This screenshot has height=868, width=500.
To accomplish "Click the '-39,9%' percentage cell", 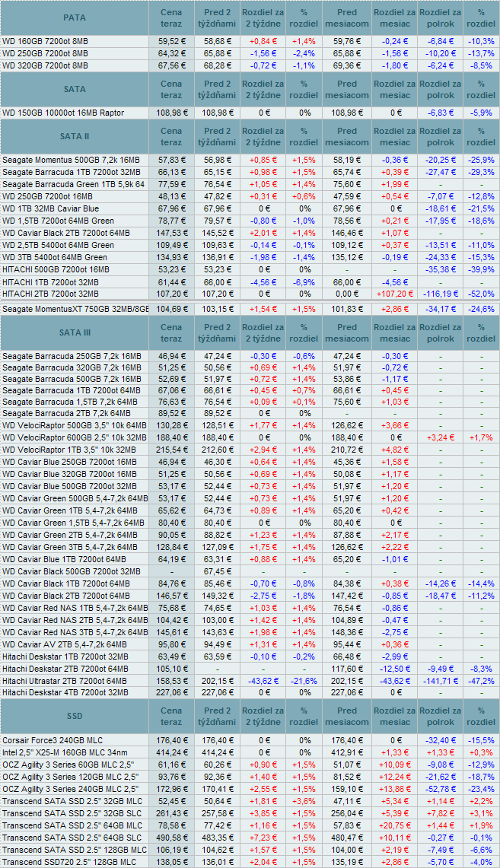I will [x=481, y=269].
